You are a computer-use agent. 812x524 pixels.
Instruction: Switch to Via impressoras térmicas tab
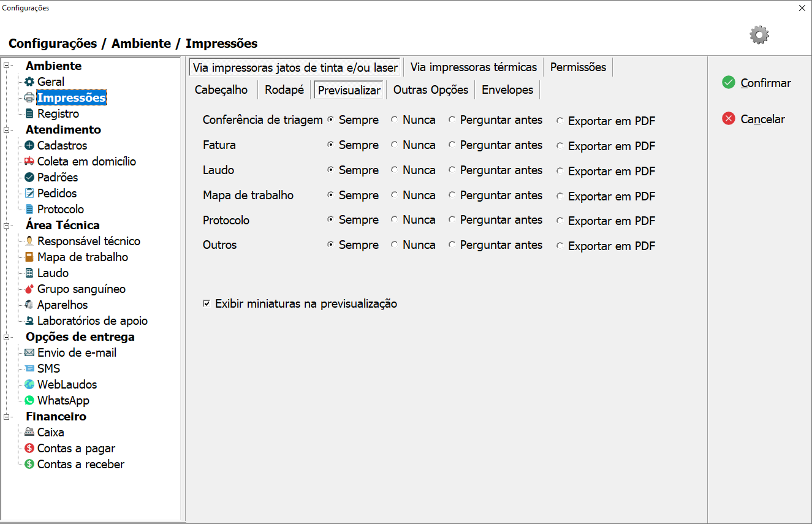473,67
